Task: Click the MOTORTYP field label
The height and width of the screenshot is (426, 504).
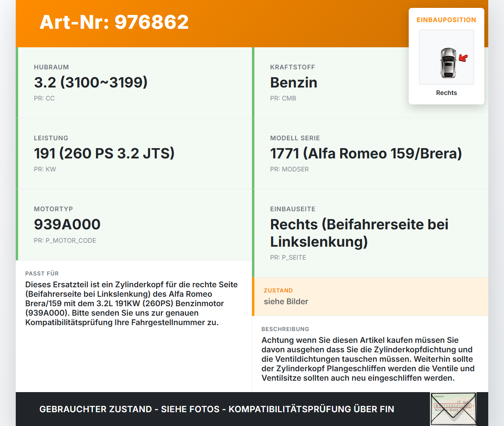Action: point(54,209)
